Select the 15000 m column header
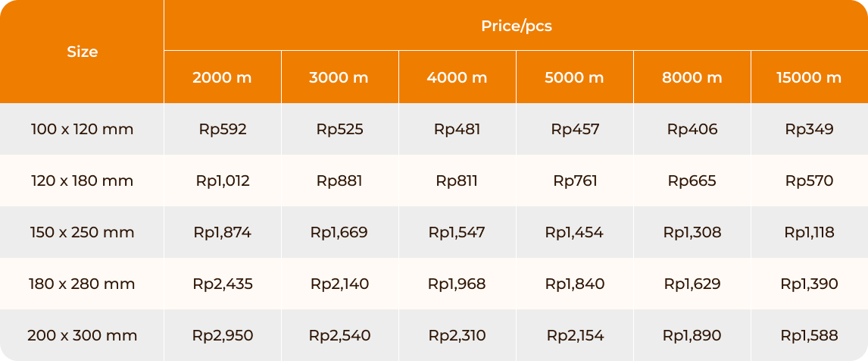Viewport: 868px width, 361px height. click(x=810, y=77)
